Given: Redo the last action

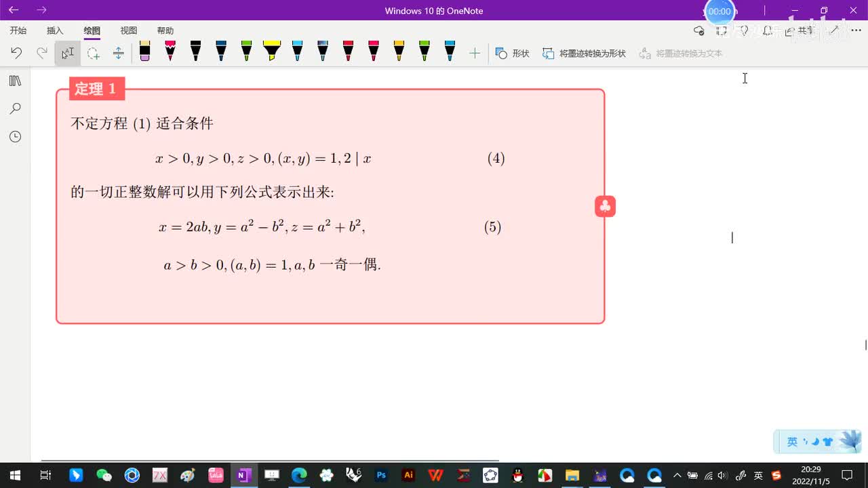Looking at the screenshot, I should pyautogui.click(x=42, y=53).
